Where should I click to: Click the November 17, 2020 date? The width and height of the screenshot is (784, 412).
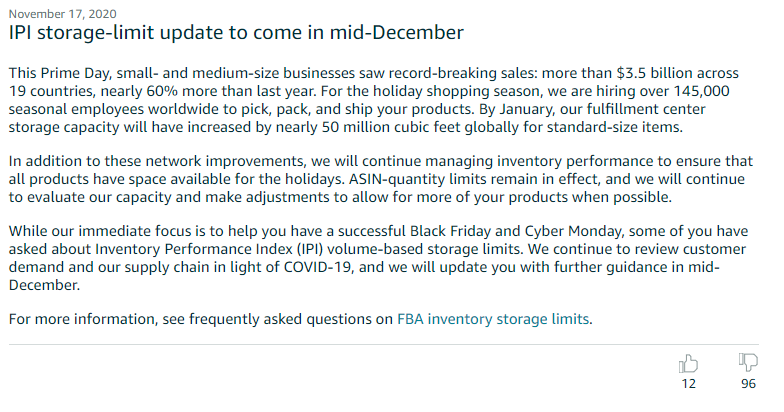pyautogui.click(x=62, y=14)
